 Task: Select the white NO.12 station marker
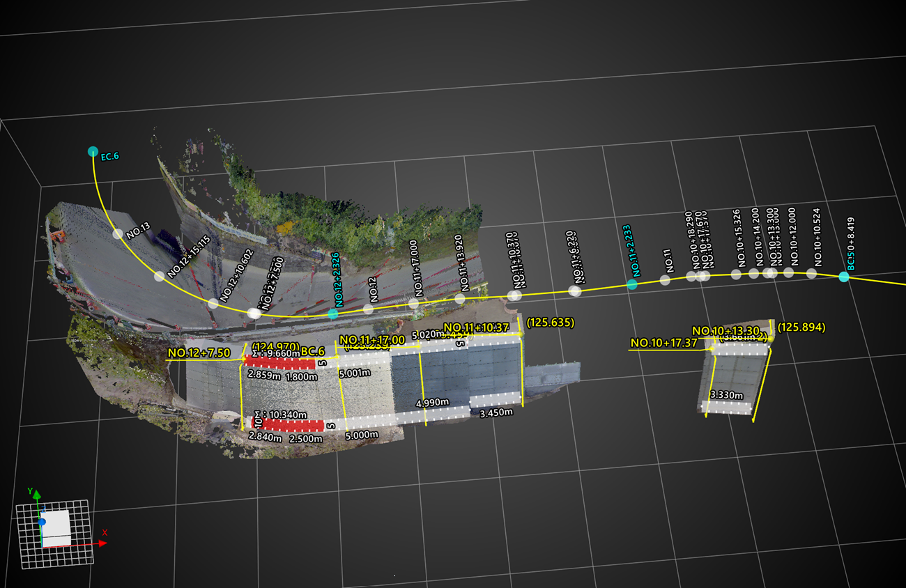[x=368, y=309]
